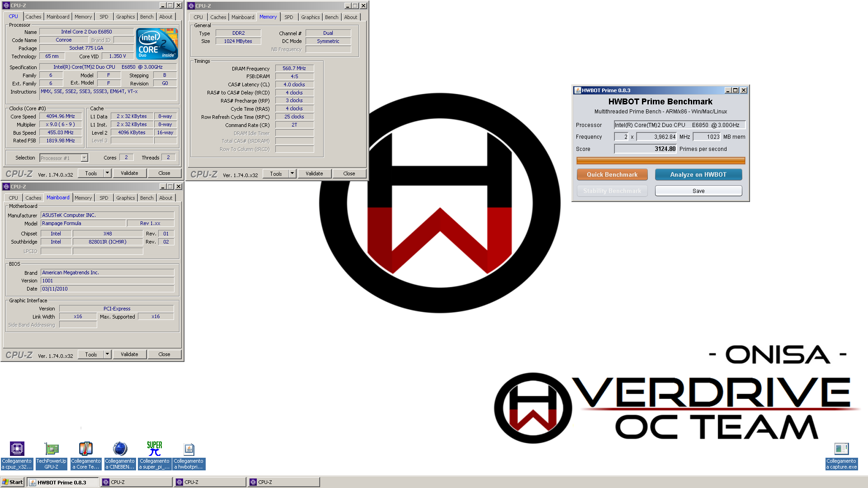Screen dimensions: 868x488
Task: Click the CPU-Z CPU window title icon
Action: (6, 5)
